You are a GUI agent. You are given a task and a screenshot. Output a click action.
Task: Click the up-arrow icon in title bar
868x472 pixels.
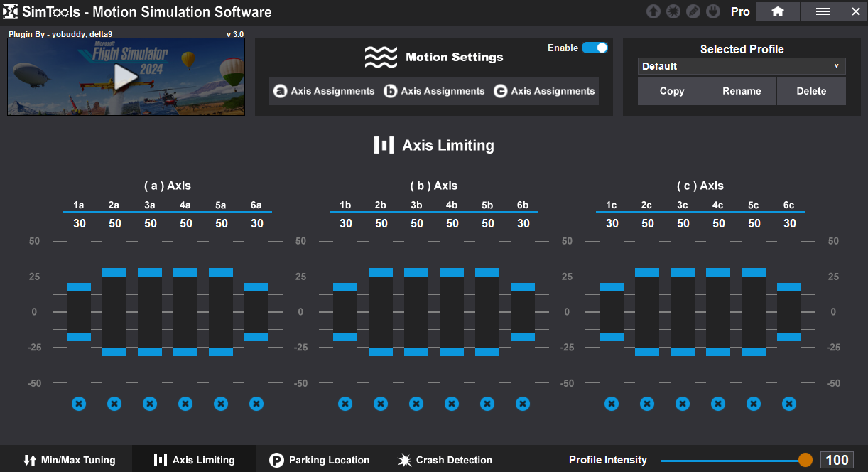pyautogui.click(x=653, y=11)
